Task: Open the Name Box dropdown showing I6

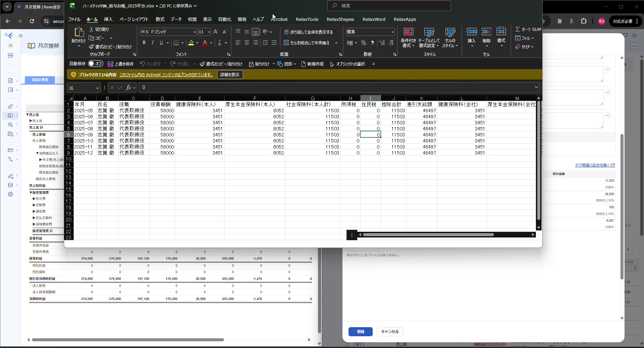Action: coord(97,88)
